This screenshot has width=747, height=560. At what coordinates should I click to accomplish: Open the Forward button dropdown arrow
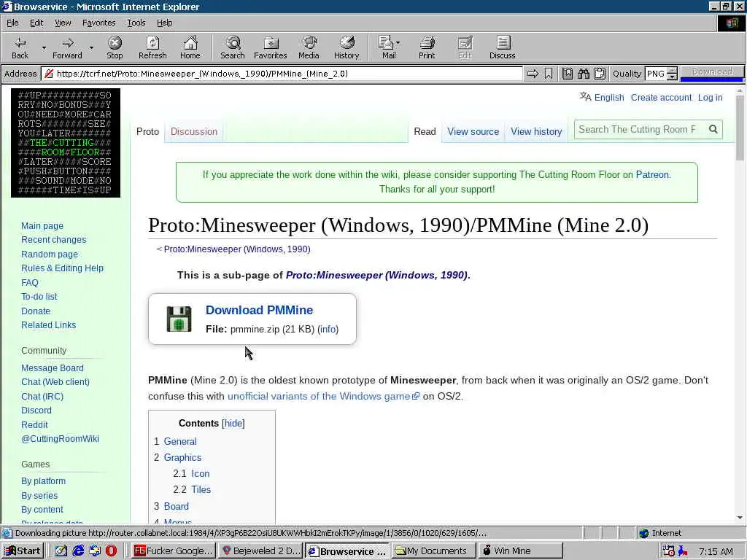91,47
